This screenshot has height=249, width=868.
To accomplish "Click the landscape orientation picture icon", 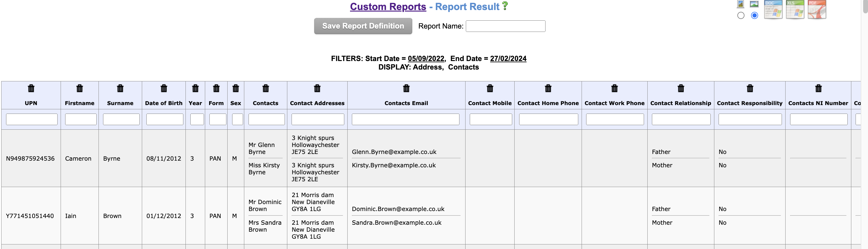I will pyautogui.click(x=754, y=4).
